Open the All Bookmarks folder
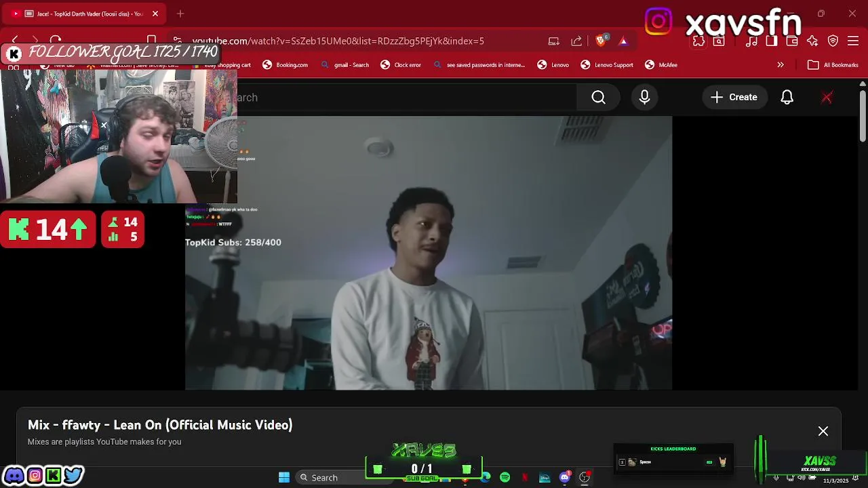Viewport: 868px width, 488px height. click(x=833, y=65)
